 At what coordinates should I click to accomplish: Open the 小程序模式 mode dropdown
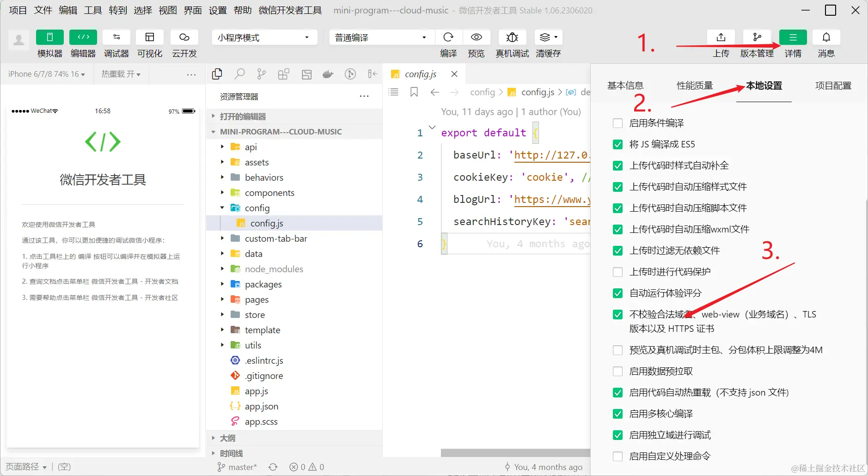pyautogui.click(x=265, y=37)
